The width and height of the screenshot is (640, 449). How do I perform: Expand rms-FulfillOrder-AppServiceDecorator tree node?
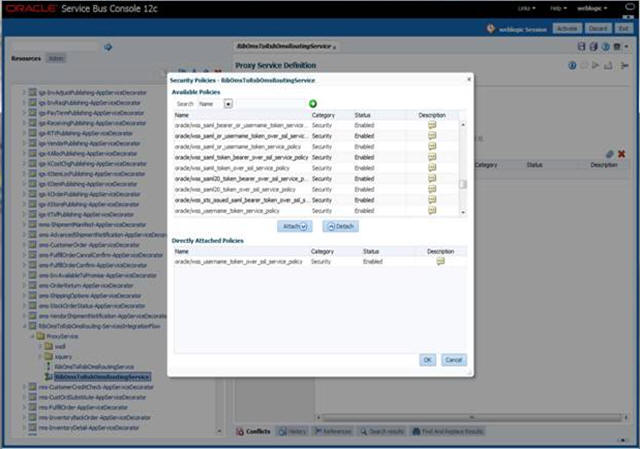[x=24, y=407]
